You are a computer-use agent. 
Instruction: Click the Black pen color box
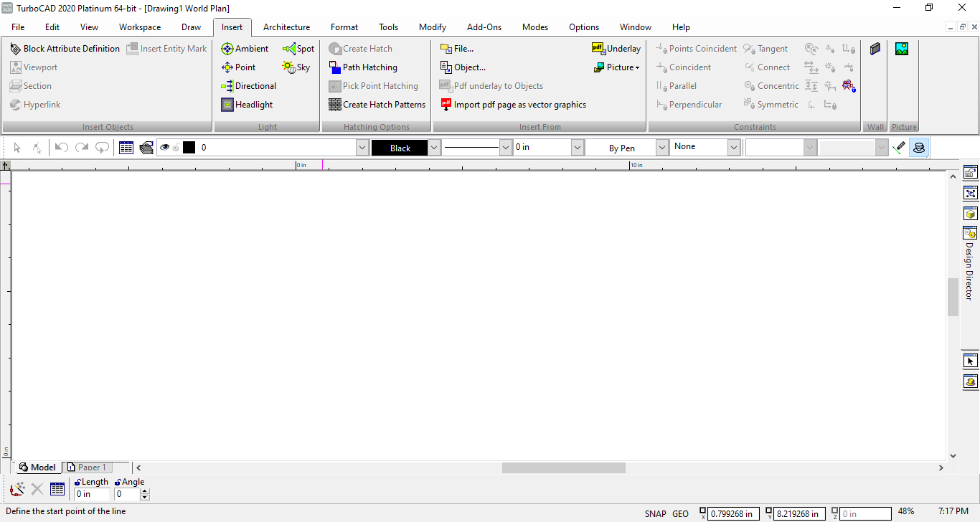click(400, 148)
